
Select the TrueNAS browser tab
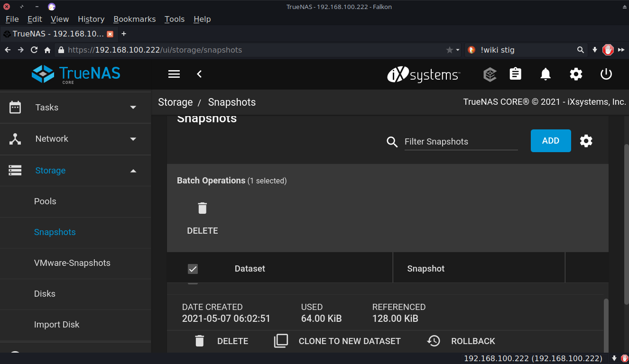point(58,34)
